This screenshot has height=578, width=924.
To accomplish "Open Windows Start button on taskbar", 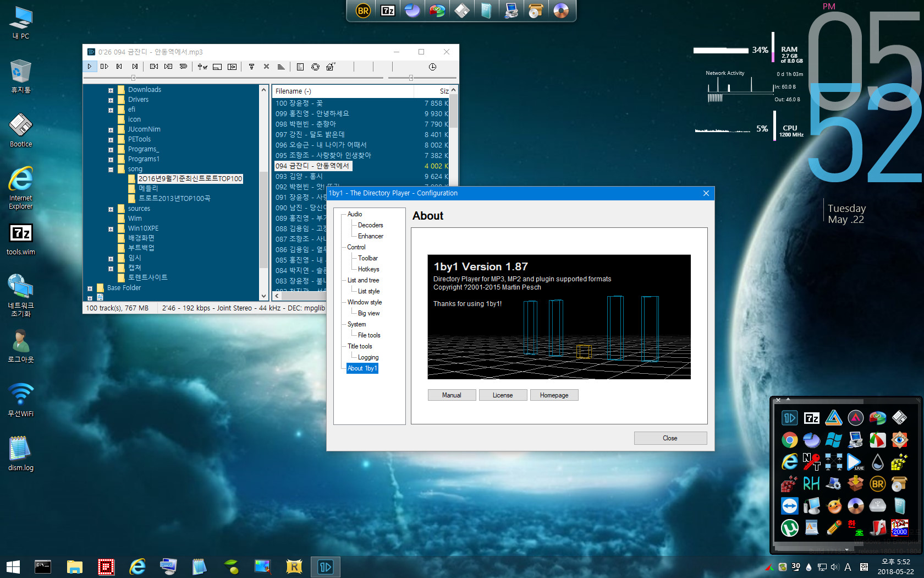I will tap(13, 567).
